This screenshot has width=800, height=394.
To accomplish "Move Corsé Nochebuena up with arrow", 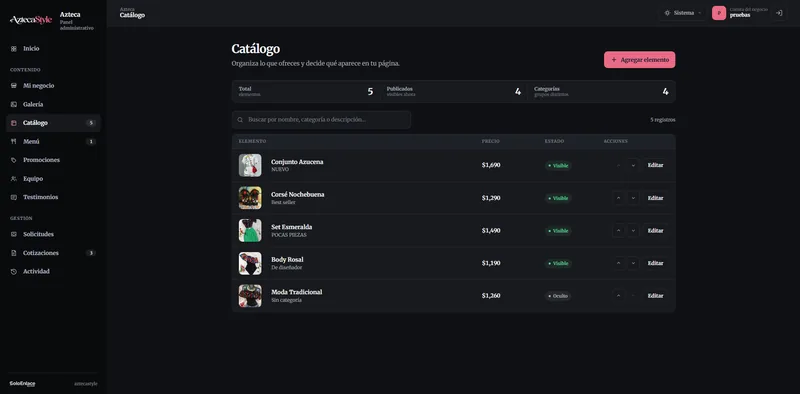I will pyautogui.click(x=618, y=198).
